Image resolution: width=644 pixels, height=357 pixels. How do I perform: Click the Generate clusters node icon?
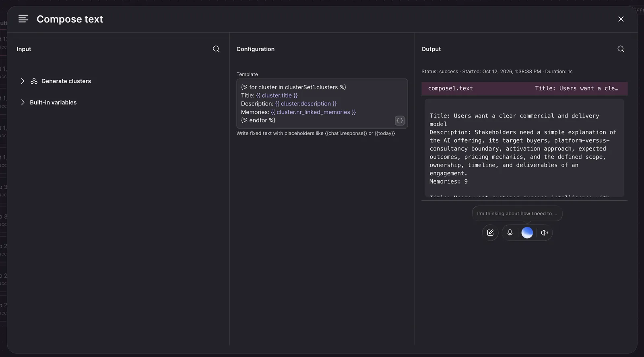pyautogui.click(x=34, y=81)
